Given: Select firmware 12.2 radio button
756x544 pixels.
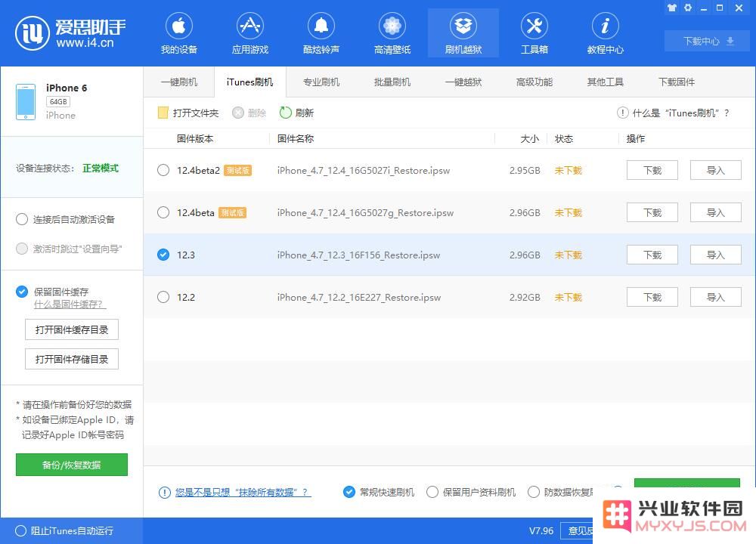Looking at the screenshot, I should tap(163, 297).
